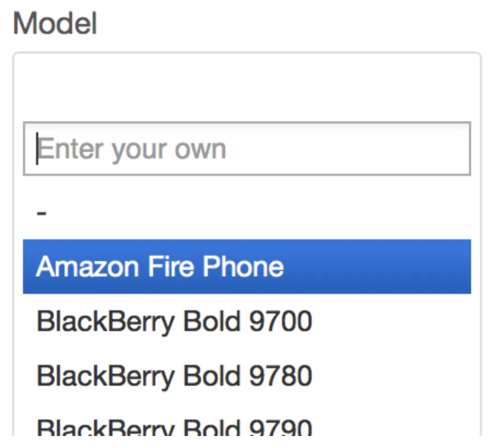Click the highlighted Amazon Fire Phone row
The width and height of the screenshot is (493, 448).
click(x=246, y=267)
